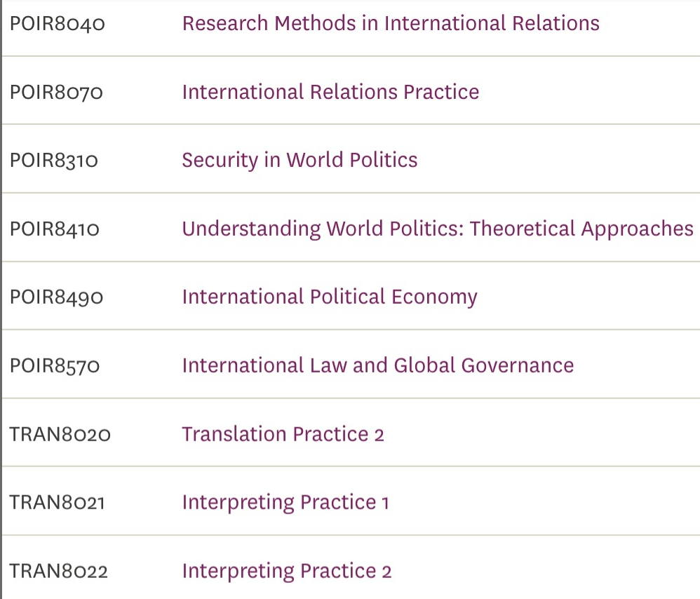This screenshot has height=599, width=700.
Task: Click the TRAN8020 course code
Action: [x=60, y=435]
